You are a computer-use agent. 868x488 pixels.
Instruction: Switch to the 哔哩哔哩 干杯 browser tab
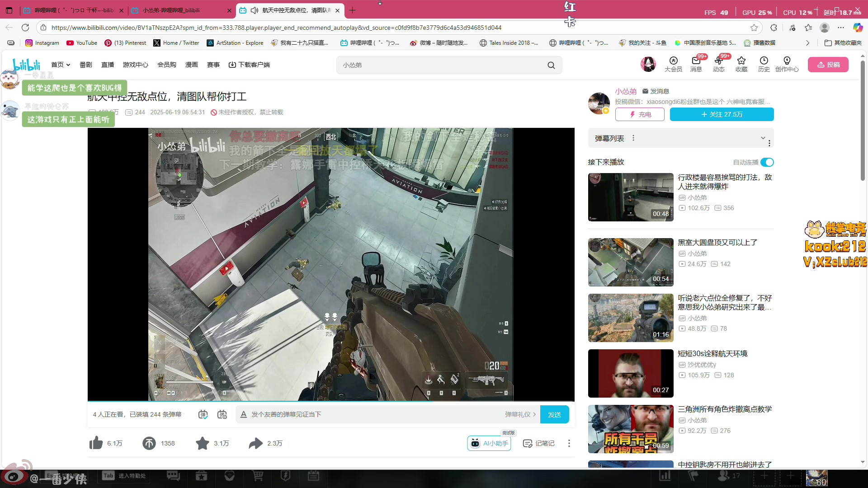coord(74,10)
